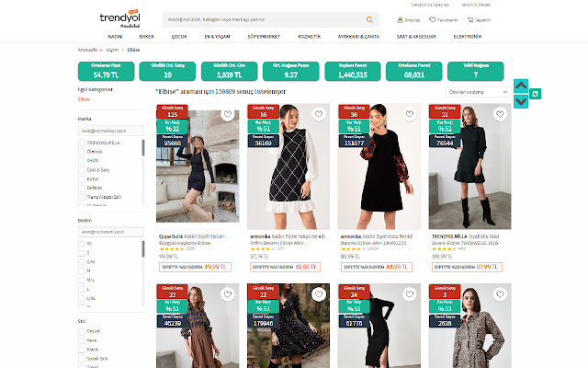
Task: Check the TRENDYOLMILLA brand checkbox
Action: point(82,144)
